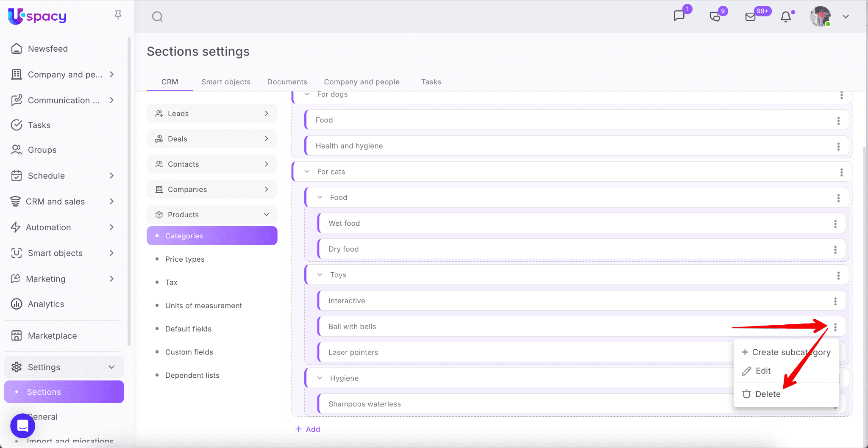Select Delete from the context menu
Image resolution: width=868 pixels, height=448 pixels.
pyautogui.click(x=767, y=394)
